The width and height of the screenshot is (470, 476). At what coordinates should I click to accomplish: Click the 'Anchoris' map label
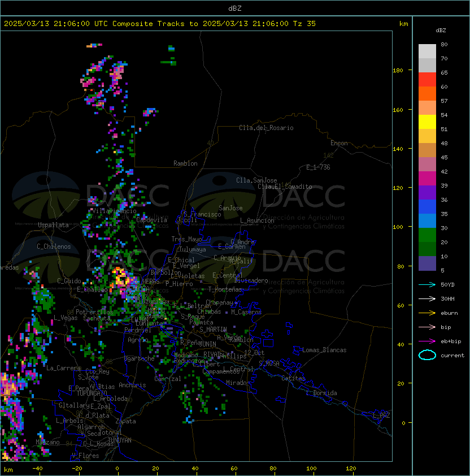(132, 385)
